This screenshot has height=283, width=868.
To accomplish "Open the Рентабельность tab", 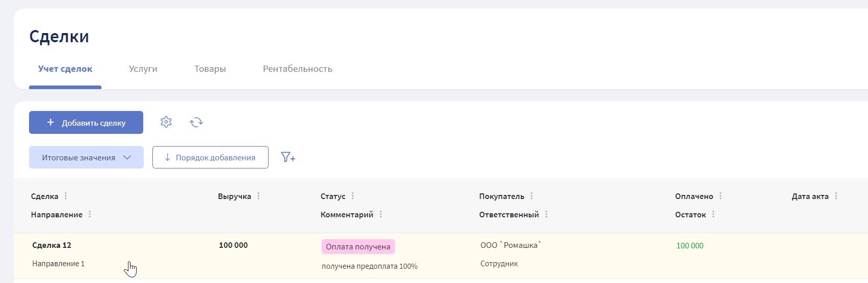I will click(x=298, y=69).
